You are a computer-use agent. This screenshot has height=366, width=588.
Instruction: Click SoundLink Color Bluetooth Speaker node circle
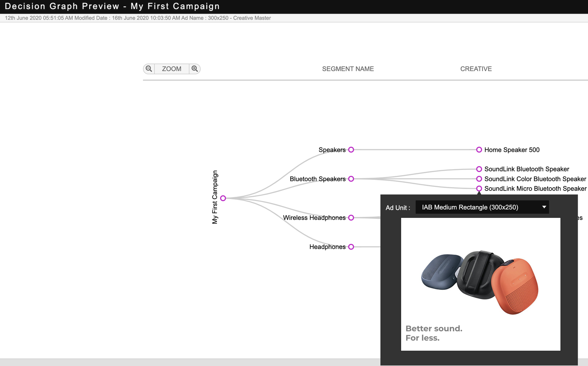pyautogui.click(x=479, y=179)
